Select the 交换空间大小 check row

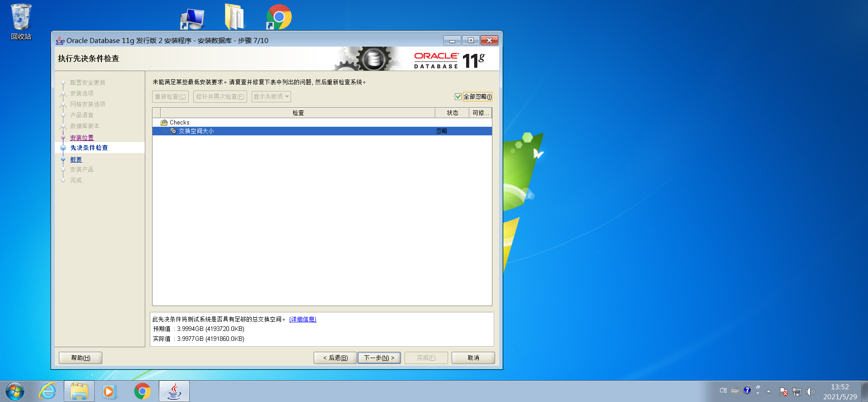(x=322, y=131)
